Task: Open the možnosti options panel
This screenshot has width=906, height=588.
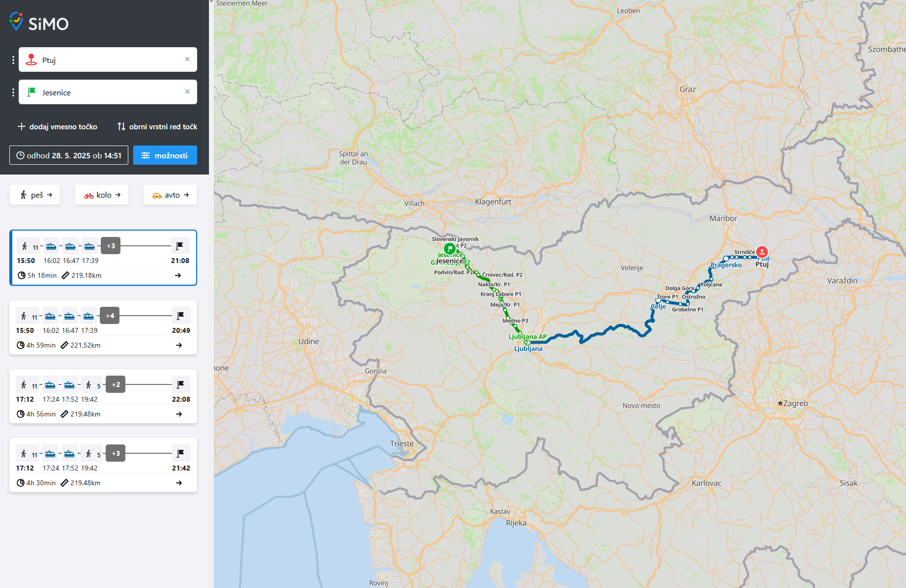Action: [x=165, y=155]
